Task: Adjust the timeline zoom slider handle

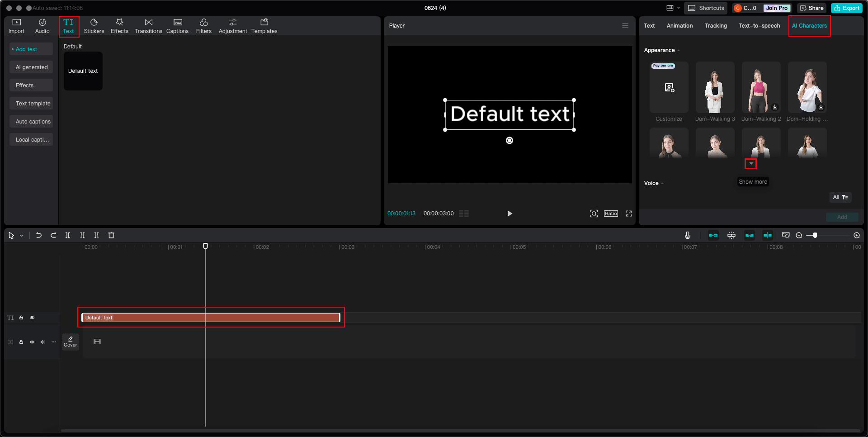Action: [x=815, y=235]
